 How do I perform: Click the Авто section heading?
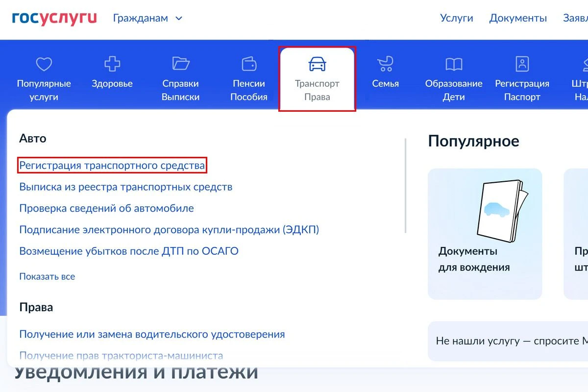pos(33,138)
